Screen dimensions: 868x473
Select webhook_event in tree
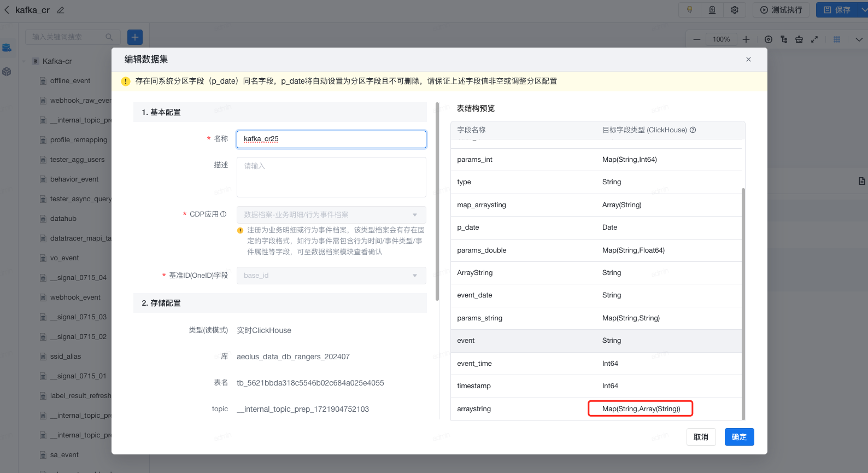click(75, 297)
